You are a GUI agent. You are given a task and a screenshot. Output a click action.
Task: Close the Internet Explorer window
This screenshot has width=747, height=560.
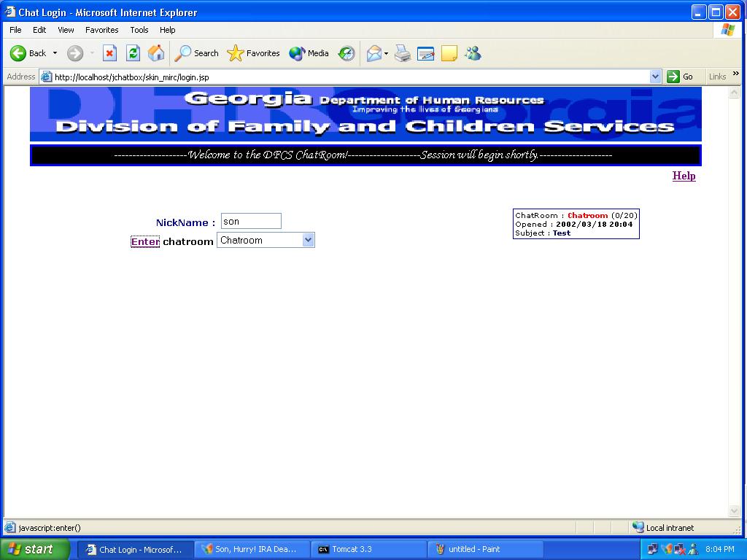tap(732, 12)
